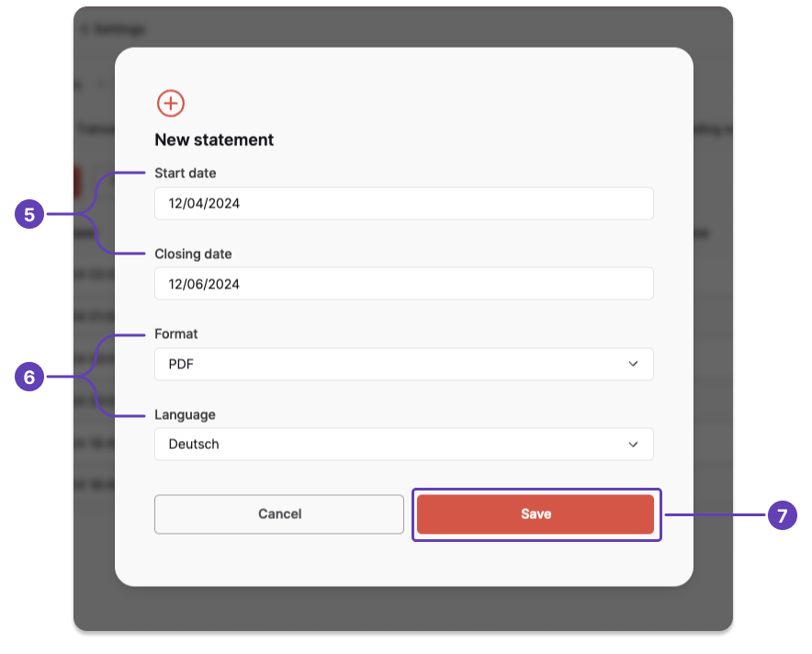
Task: Click the chevron icon in the Language selector
Action: pyautogui.click(x=633, y=445)
